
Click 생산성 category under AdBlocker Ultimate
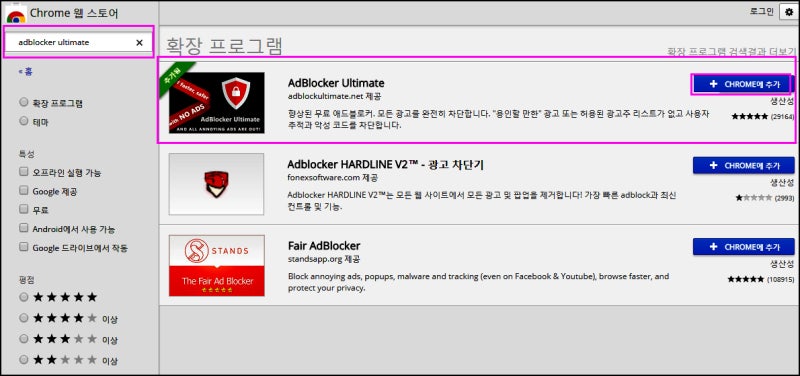pyautogui.click(x=782, y=102)
